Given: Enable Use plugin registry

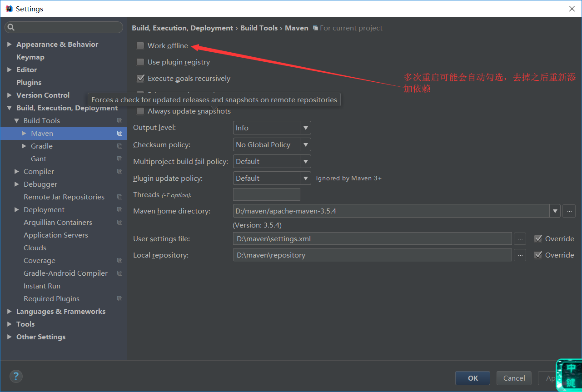Looking at the screenshot, I should (140, 62).
